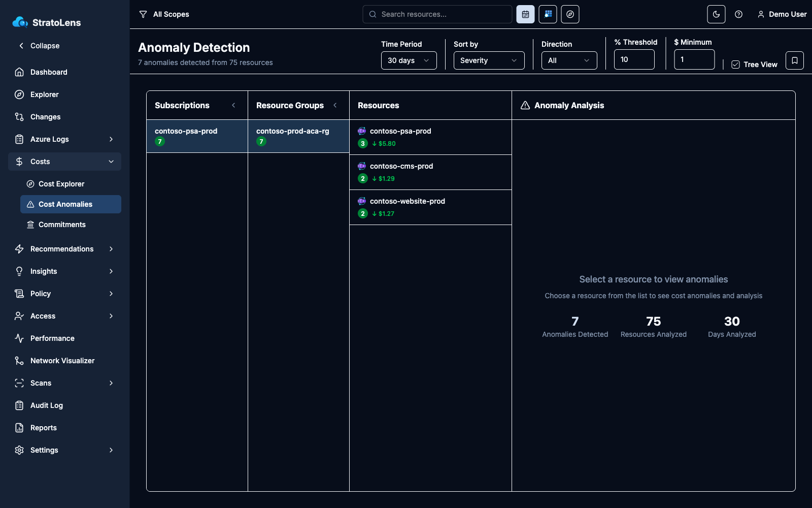Screen dimensions: 812x508
Task: Click the Audit Log clipboard icon
Action: pyautogui.click(x=19, y=405)
